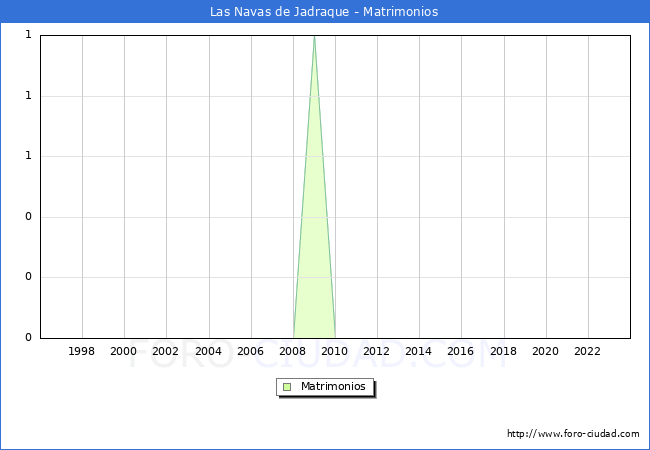Click the 2002 x-axis label
Viewport: 650px width, 450px height.
tap(165, 351)
